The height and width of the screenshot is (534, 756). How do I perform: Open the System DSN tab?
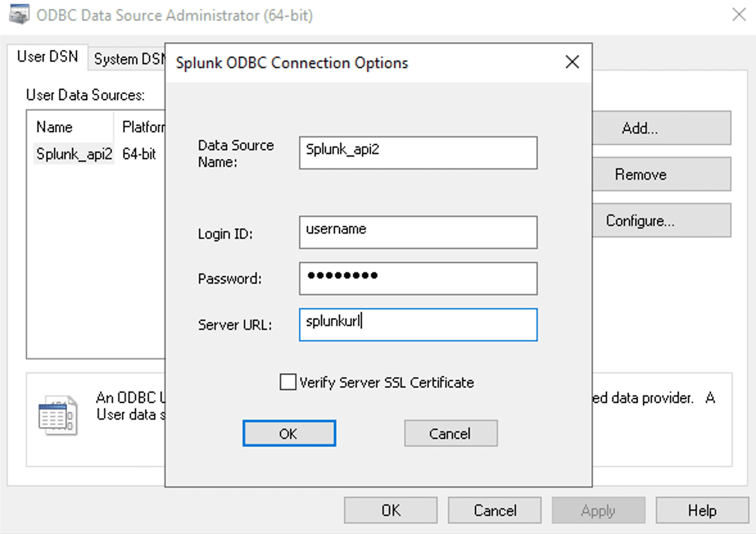click(128, 59)
